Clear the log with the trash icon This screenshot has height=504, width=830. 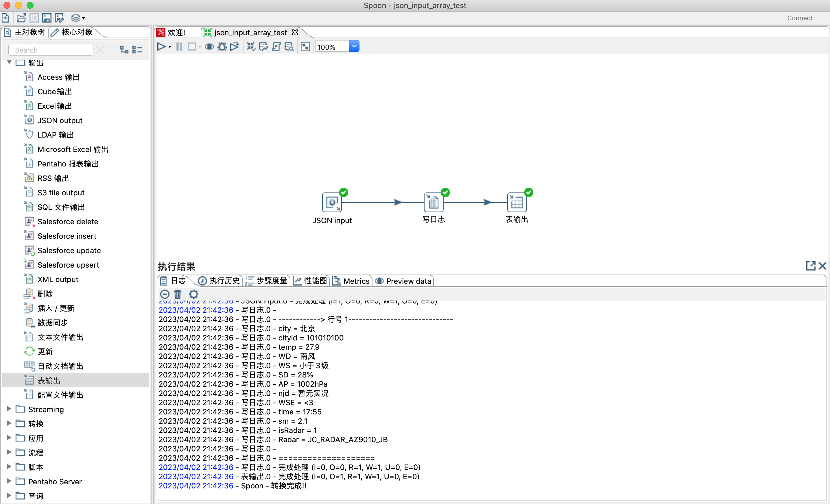[x=178, y=294]
